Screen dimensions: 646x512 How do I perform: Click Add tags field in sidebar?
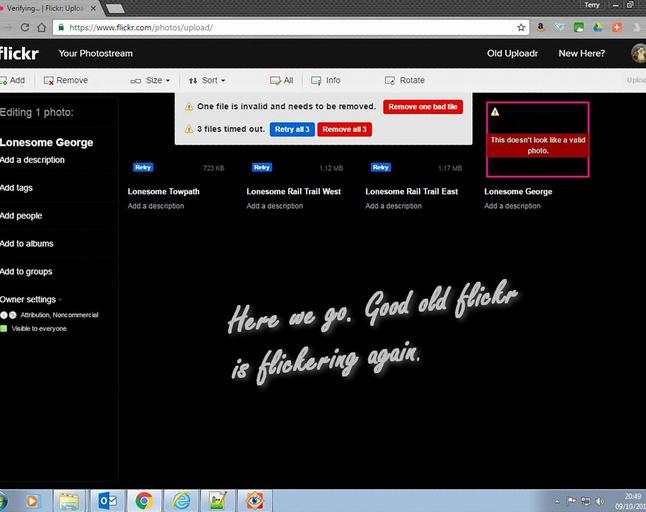pyautogui.click(x=17, y=188)
